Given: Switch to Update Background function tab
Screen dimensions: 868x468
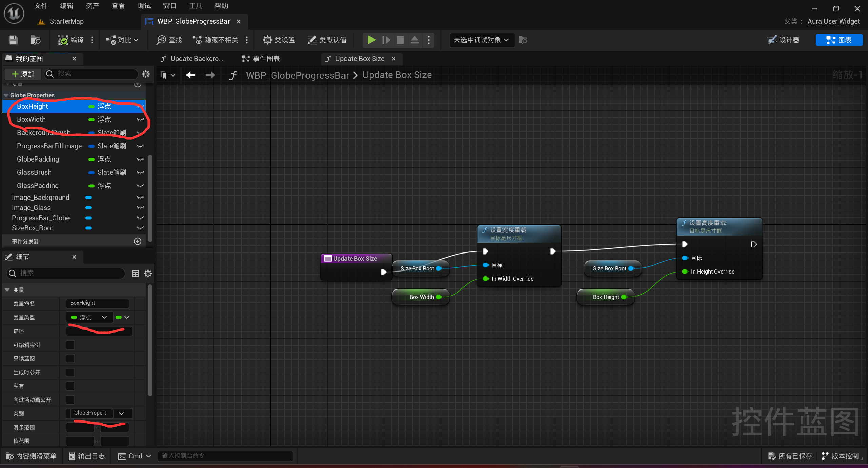Looking at the screenshot, I should pyautogui.click(x=192, y=59).
